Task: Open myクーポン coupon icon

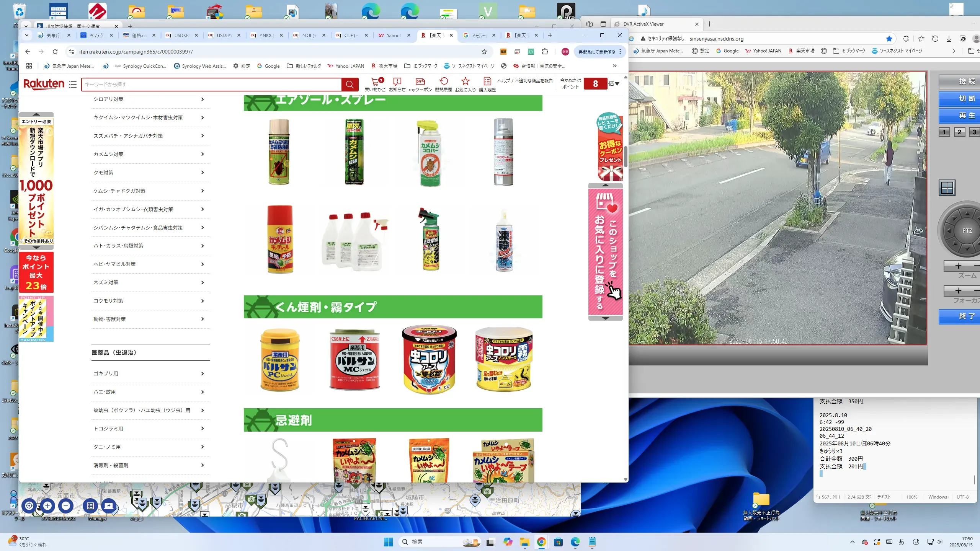Action: [x=420, y=82]
